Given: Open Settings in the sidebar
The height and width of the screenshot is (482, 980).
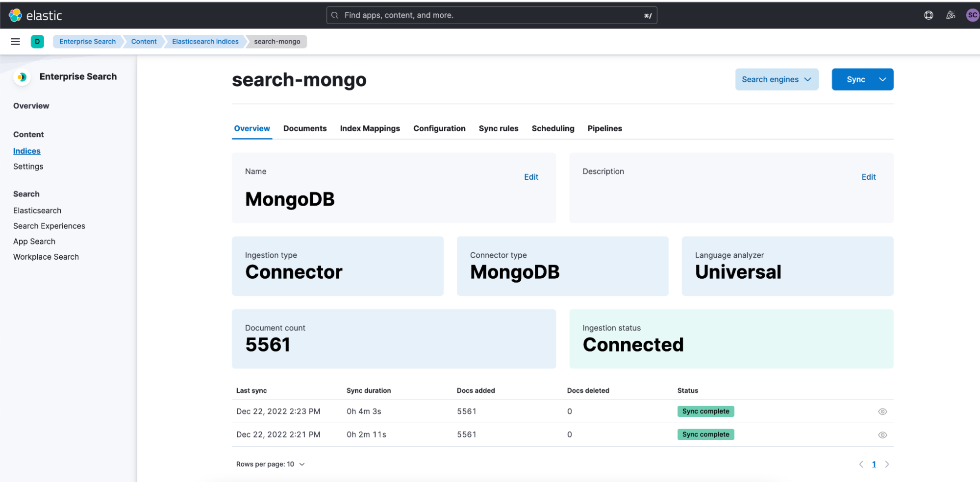Looking at the screenshot, I should point(28,167).
